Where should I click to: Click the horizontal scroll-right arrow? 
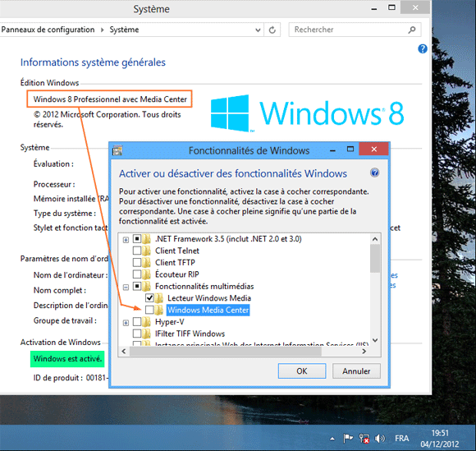pos(364,352)
